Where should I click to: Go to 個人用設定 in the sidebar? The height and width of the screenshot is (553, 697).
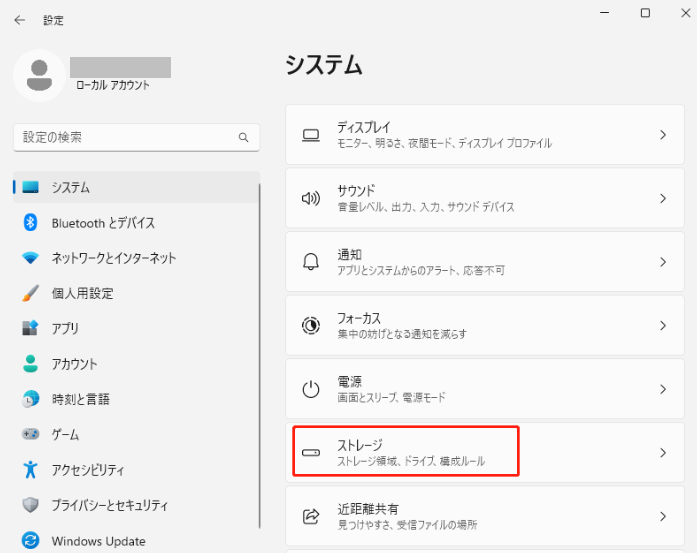[82, 293]
